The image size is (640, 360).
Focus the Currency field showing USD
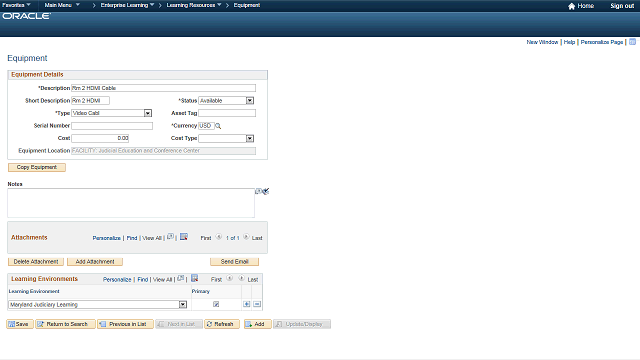point(206,126)
